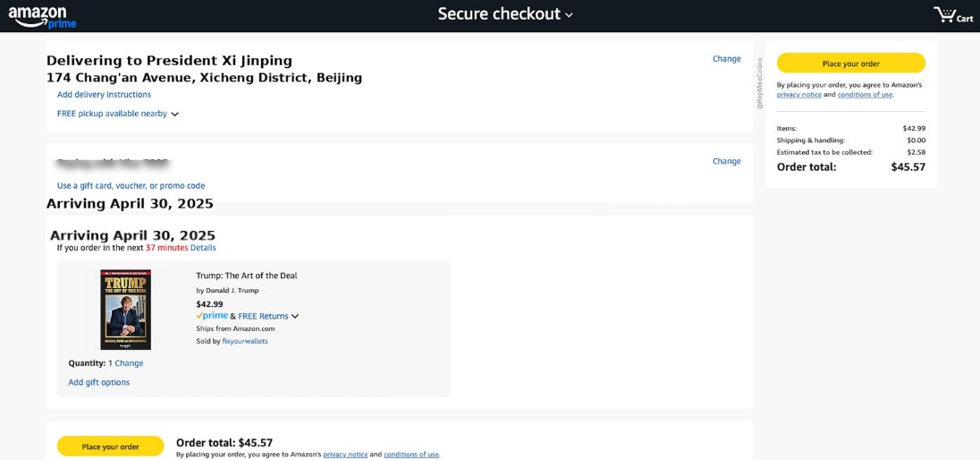Viewport: 980px width, 460px height.
Task: Open FREE Returns information link
Action: (x=263, y=316)
